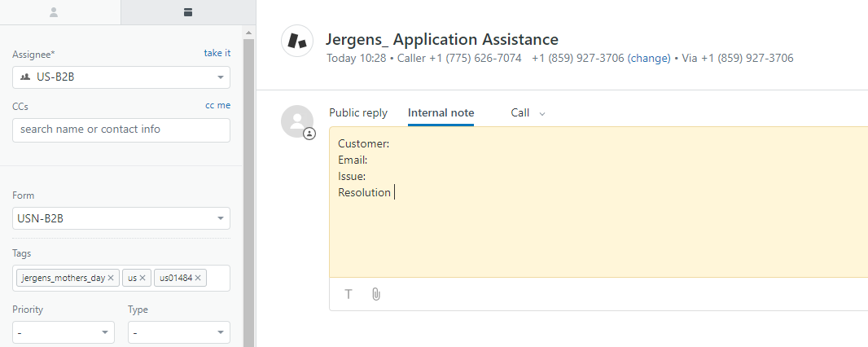
Task: Open the Type dropdown
Action: tap(179, 332)
